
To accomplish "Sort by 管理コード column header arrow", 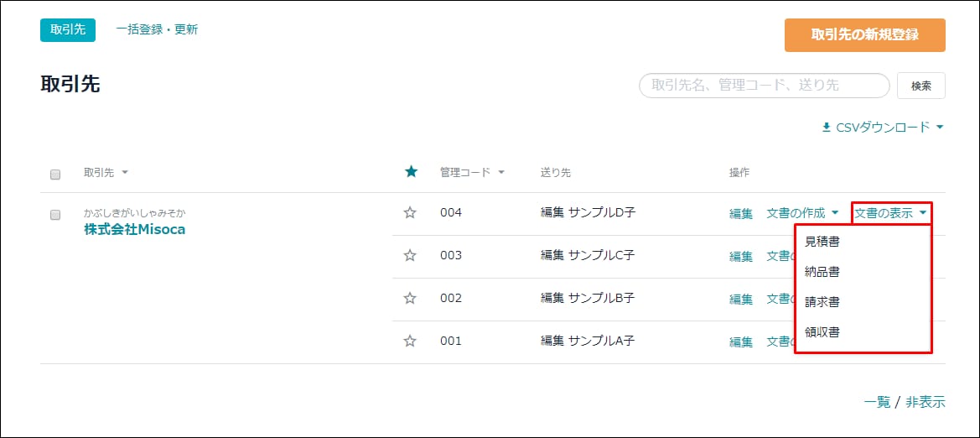I will (x=500, y=173).
